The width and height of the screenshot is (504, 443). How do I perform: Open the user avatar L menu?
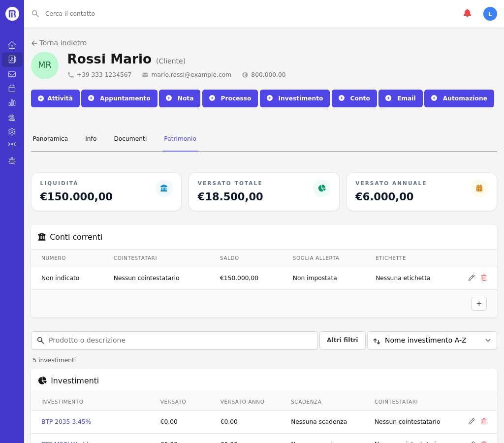pyautogui.click(x=490, y=14)
